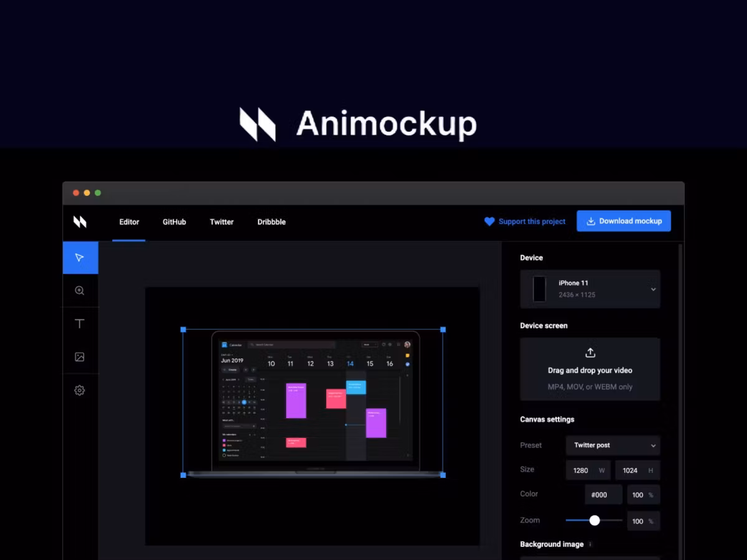The image size is (747, 560).
Task: Open the Twitter post preset dropdown
Action: 613,446
